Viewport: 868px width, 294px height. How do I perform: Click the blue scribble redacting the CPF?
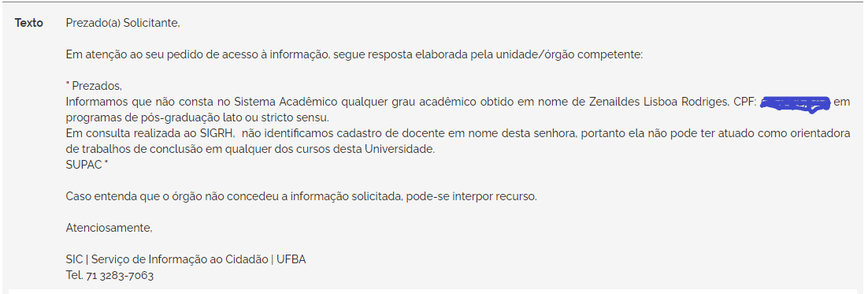[x=796, y=103]
